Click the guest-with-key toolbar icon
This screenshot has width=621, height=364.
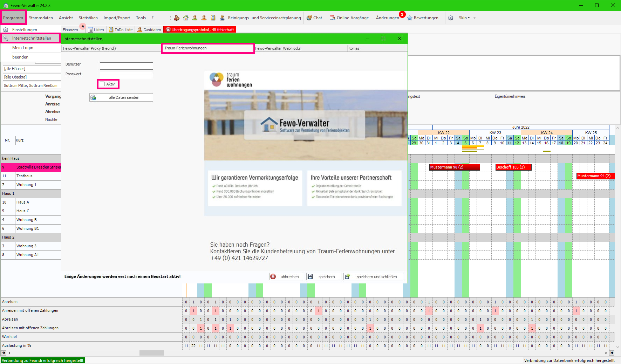click(x=177, y=18)
